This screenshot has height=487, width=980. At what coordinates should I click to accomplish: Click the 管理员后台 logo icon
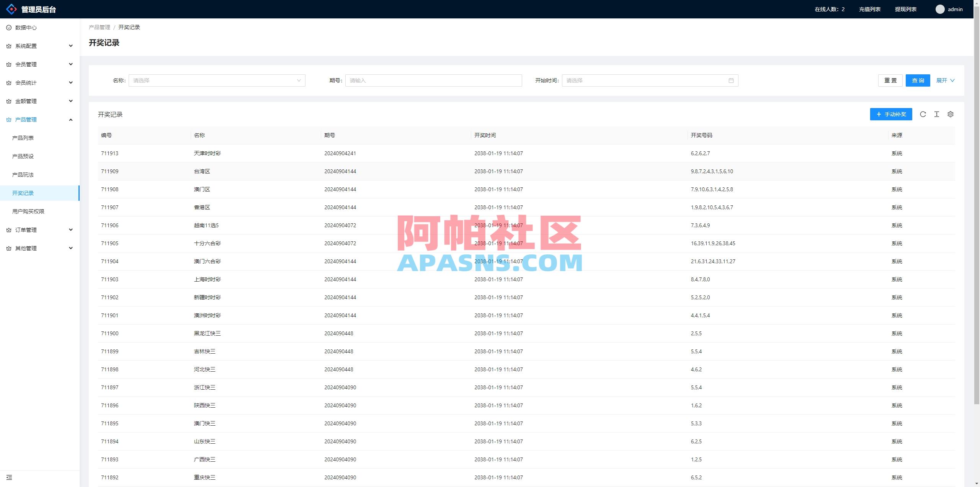(x=11, y=9)
